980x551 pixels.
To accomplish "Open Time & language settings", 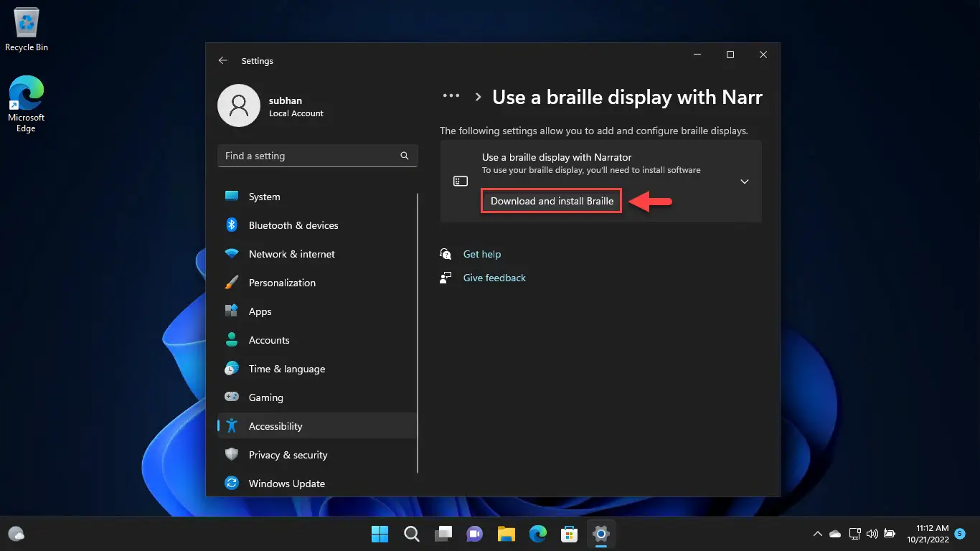I will (x=317, y=369).
